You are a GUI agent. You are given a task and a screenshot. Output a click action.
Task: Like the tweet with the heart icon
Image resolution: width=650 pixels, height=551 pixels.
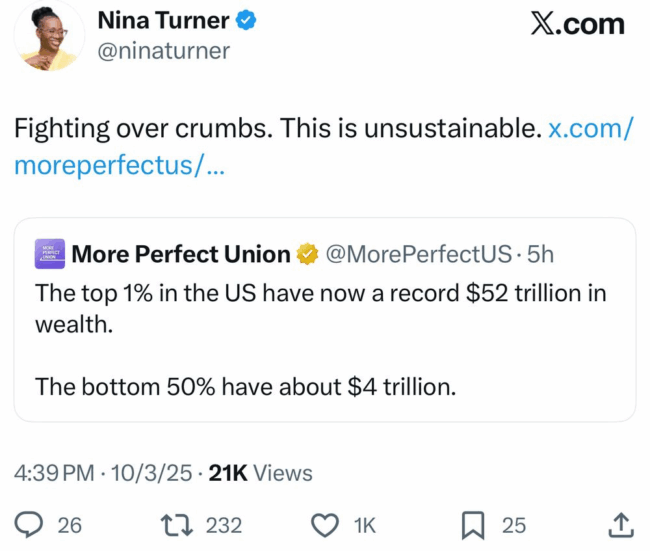324,524
